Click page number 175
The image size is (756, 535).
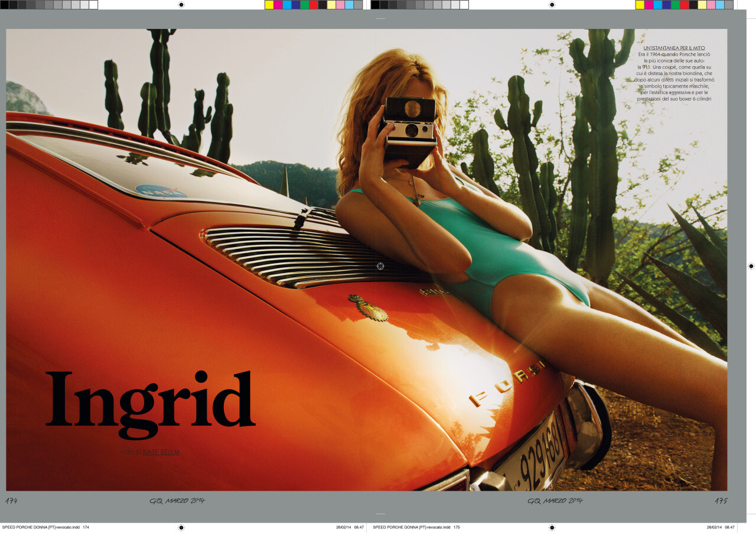(x=721, y=501)
